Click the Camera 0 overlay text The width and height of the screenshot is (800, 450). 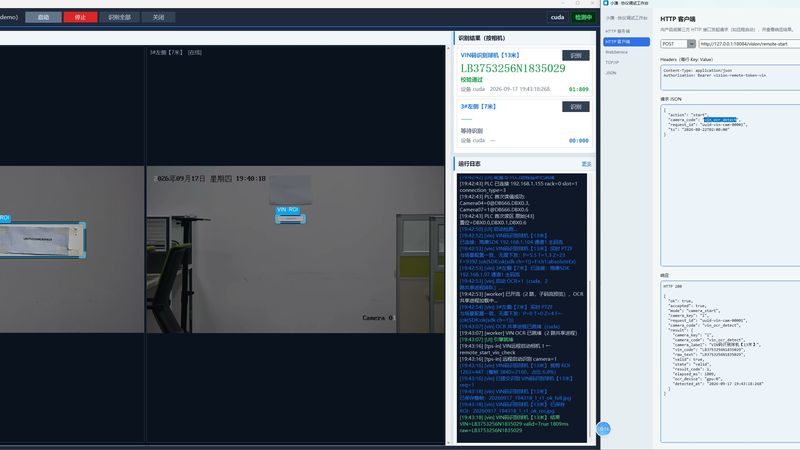378,318
